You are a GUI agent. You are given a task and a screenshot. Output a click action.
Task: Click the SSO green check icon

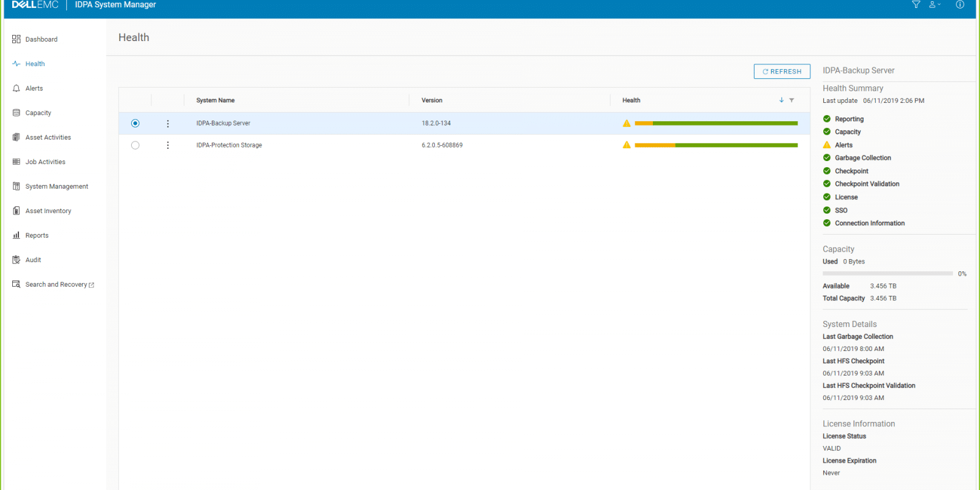[826, 210]
